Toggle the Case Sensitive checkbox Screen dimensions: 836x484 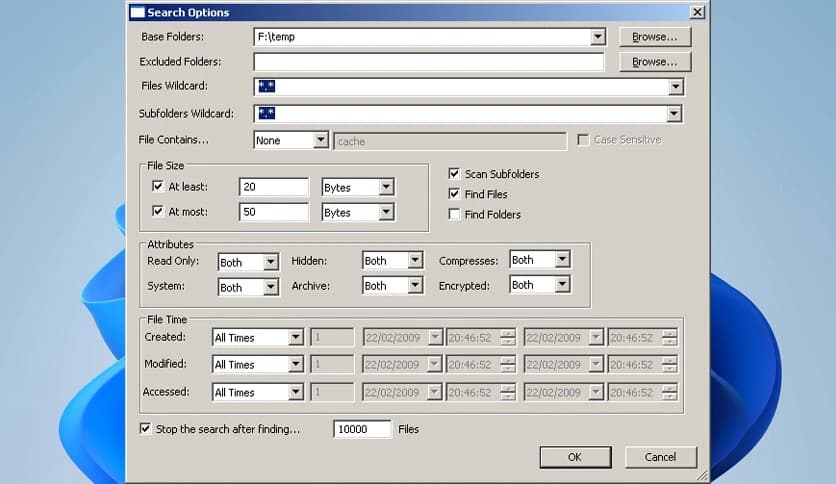tap(583, 140)
